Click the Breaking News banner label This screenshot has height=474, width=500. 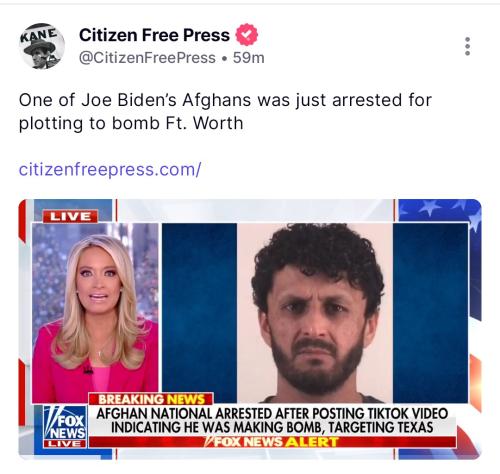[x=151, y=399]
